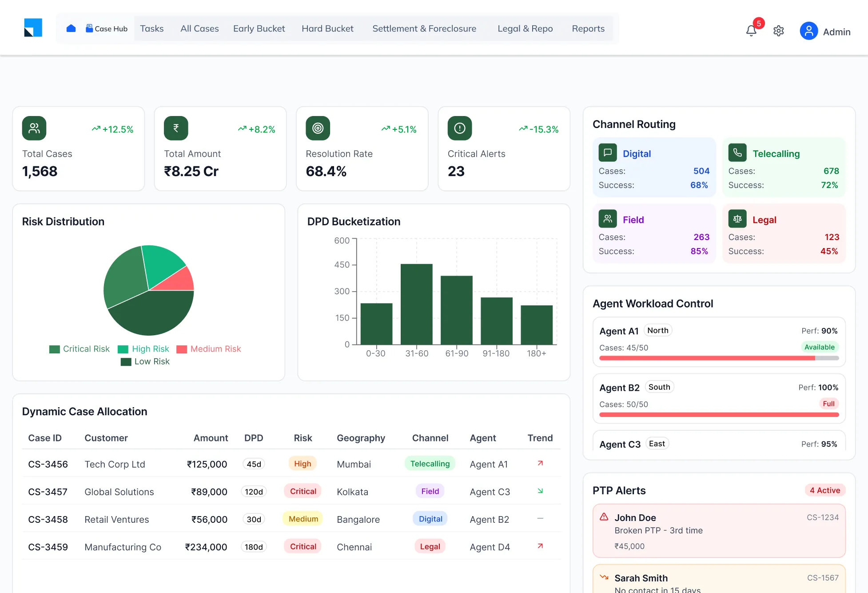The image size is (868, 593).
Task: Open the Telecalling channel card
Action: point(784,167)
